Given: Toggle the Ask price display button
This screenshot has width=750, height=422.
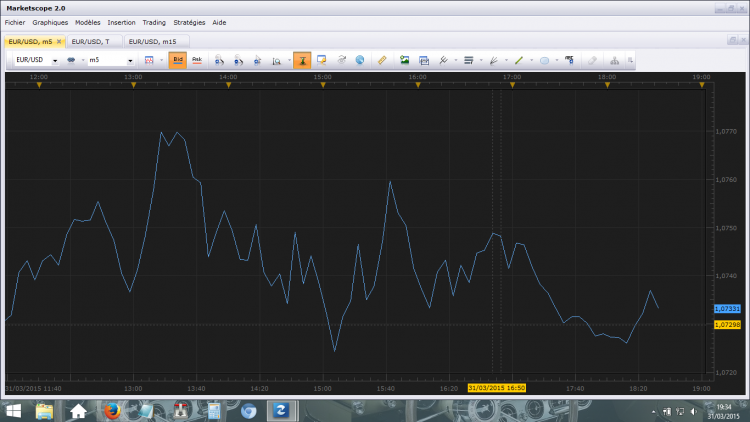Looking at the screenshot, I should pos(197,60).
